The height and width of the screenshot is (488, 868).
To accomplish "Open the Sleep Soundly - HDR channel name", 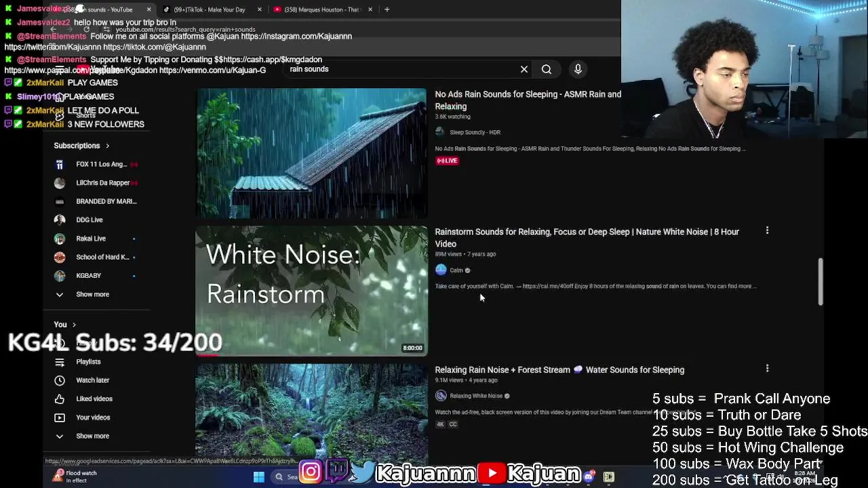I will pos(475,132).
